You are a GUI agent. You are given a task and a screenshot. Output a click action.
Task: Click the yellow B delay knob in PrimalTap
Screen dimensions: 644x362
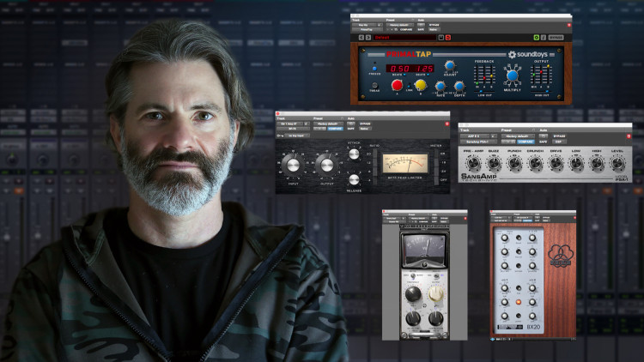[x=420, y=85]
